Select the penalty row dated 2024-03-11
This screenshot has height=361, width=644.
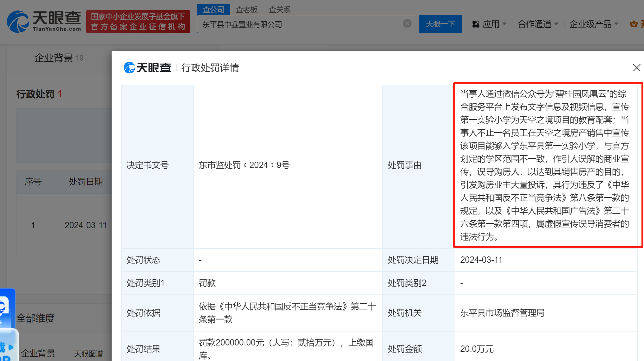pyautogui.click(x=86, y=225)
